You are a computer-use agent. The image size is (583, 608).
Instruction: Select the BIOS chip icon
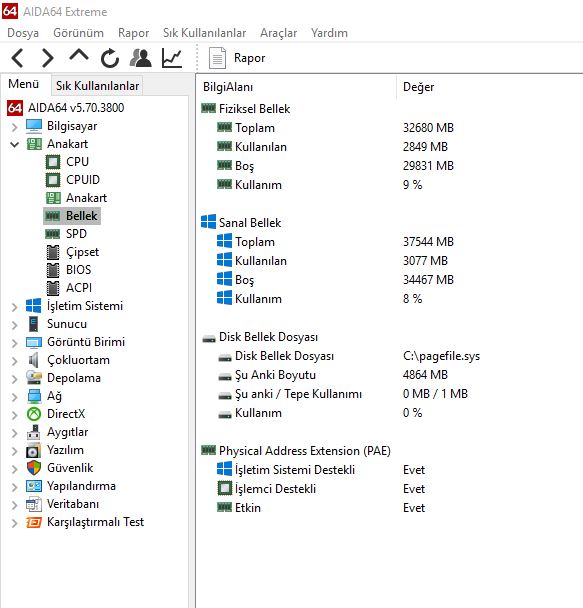coord(53,270)
